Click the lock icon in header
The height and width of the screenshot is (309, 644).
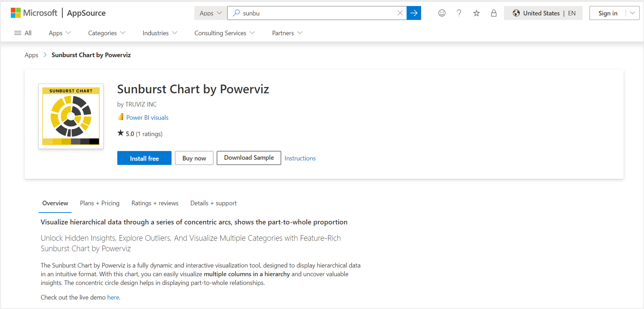(x=494, y=13)
